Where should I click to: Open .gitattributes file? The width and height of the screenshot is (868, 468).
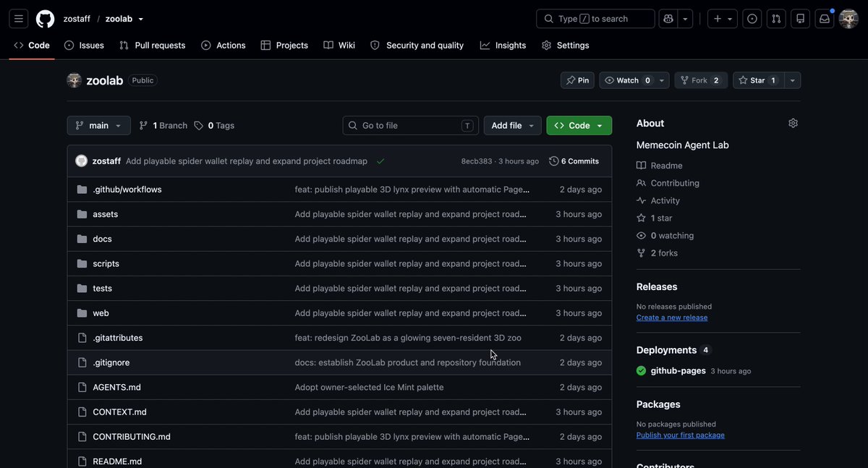point(118,338)
